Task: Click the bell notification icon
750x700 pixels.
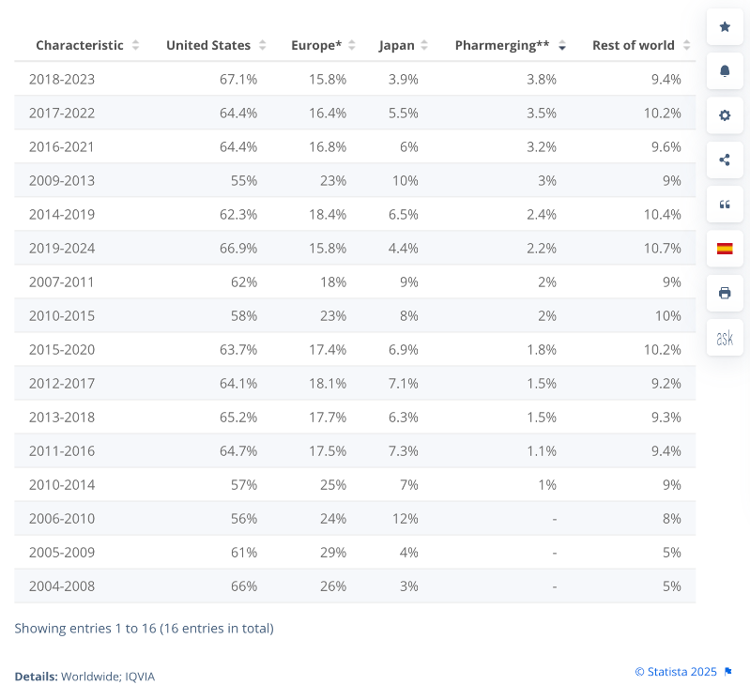Action: pyautogui.click(x=725, y=71)
